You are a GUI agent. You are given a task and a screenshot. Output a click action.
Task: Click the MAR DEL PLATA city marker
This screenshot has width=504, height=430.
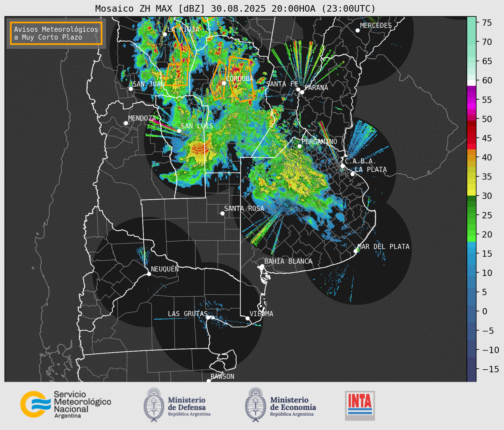point(356,251)
